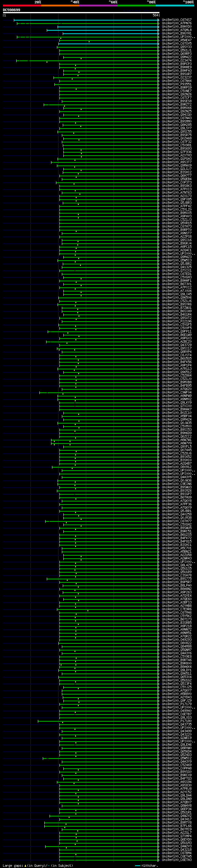Select the last hit UniRef100_C6ETA3
The image size is (197, 868).
177,860
